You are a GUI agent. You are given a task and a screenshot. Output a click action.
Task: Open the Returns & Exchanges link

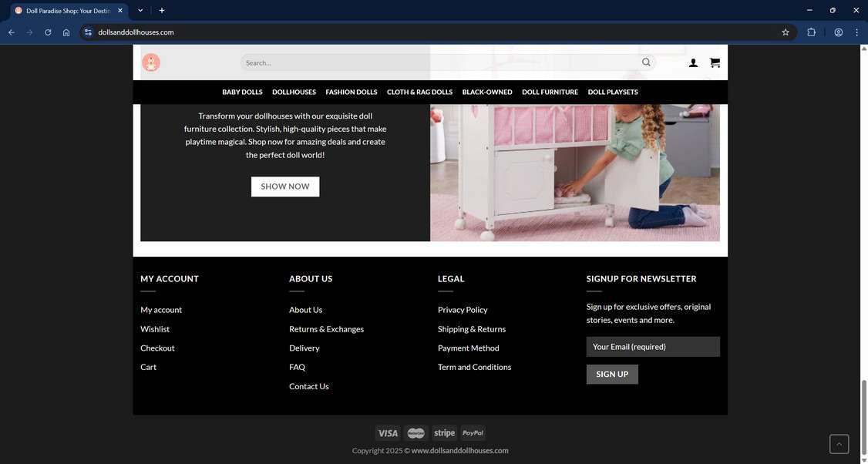pyautogui.click(x=326, y=329)
